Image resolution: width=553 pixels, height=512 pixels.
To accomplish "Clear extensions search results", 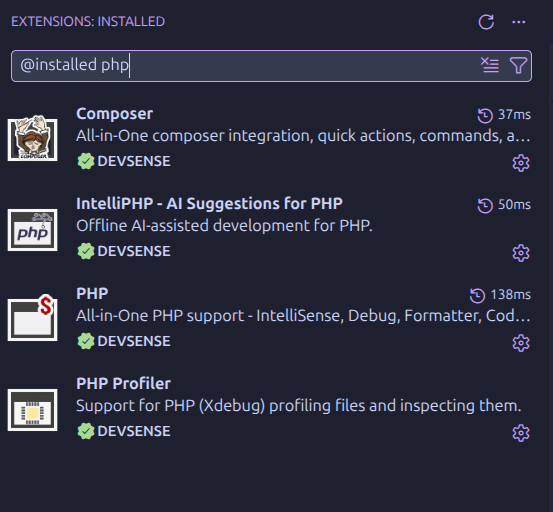I will point(490,65).
